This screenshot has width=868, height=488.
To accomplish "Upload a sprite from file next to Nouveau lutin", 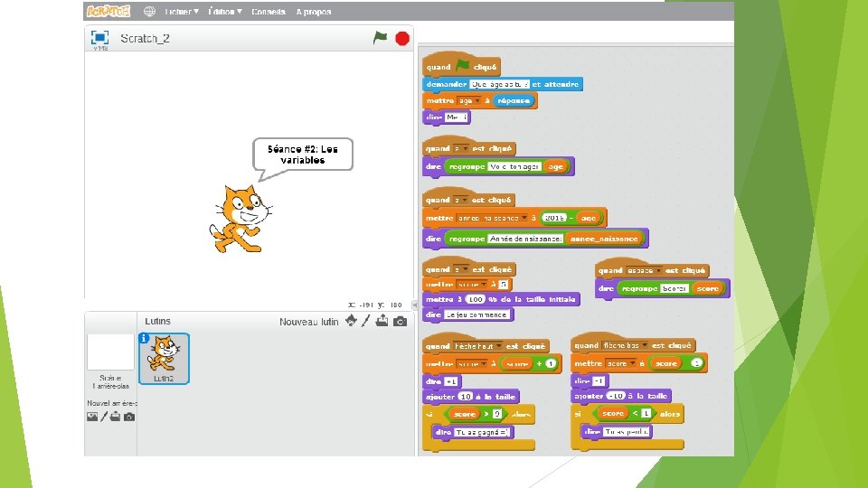I will coord(382,320).
